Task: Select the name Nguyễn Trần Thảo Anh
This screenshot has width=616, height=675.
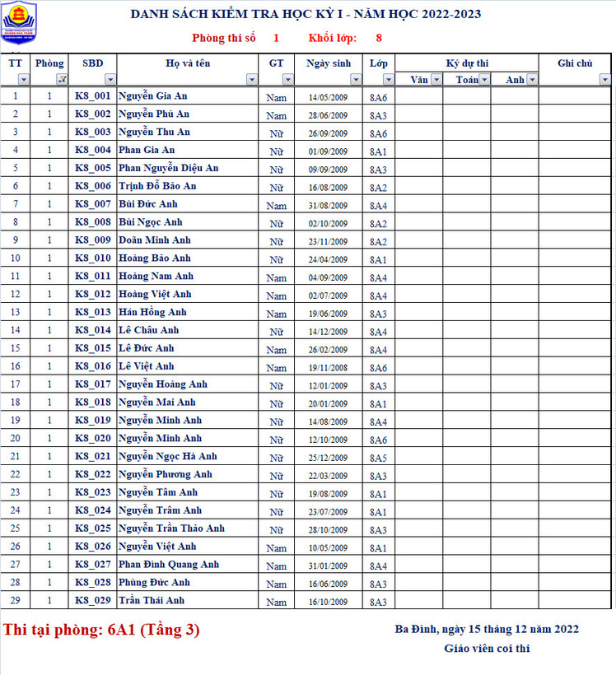Action: tap(172, 528)
